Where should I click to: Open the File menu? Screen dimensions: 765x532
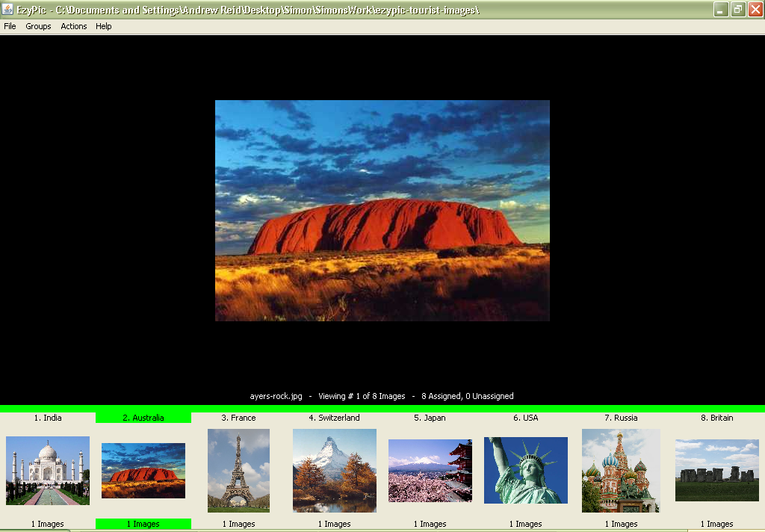coord(10,25)
